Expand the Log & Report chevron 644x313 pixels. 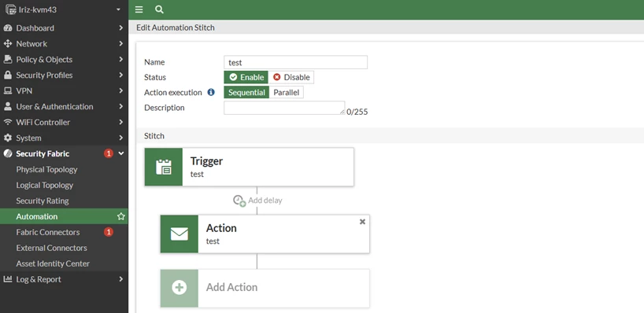120,279
